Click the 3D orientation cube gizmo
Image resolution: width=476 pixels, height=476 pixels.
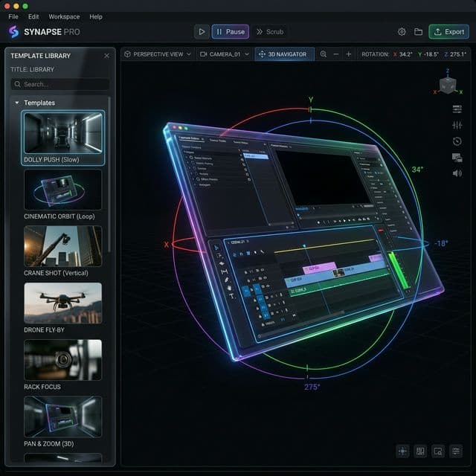(x=448, y=85)
